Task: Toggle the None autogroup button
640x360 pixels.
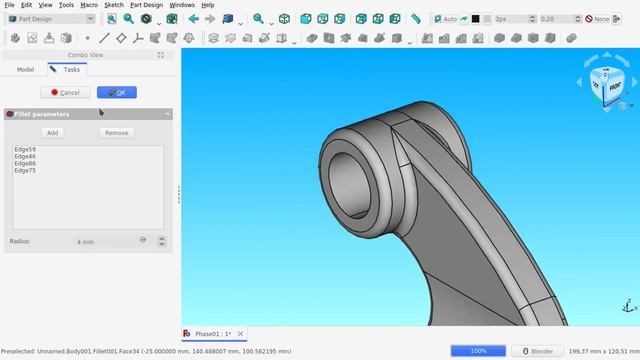Action: [x=597, y=19]
